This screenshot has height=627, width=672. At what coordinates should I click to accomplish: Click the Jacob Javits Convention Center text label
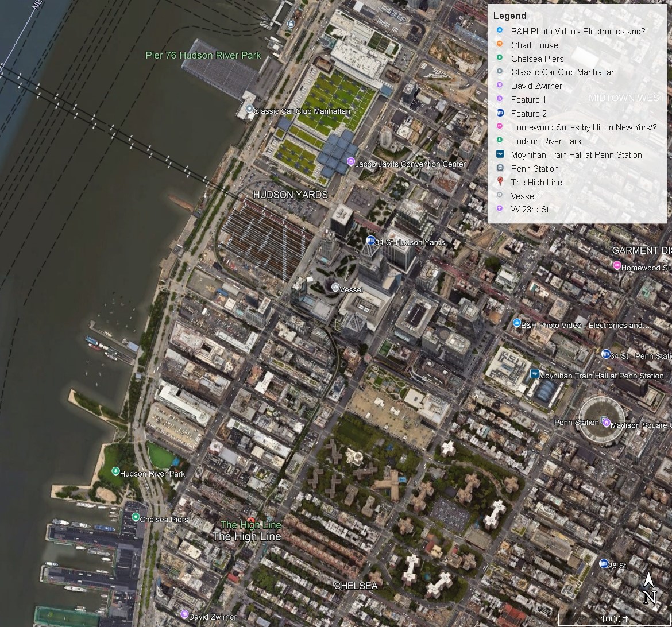click(x=410, y=164)
